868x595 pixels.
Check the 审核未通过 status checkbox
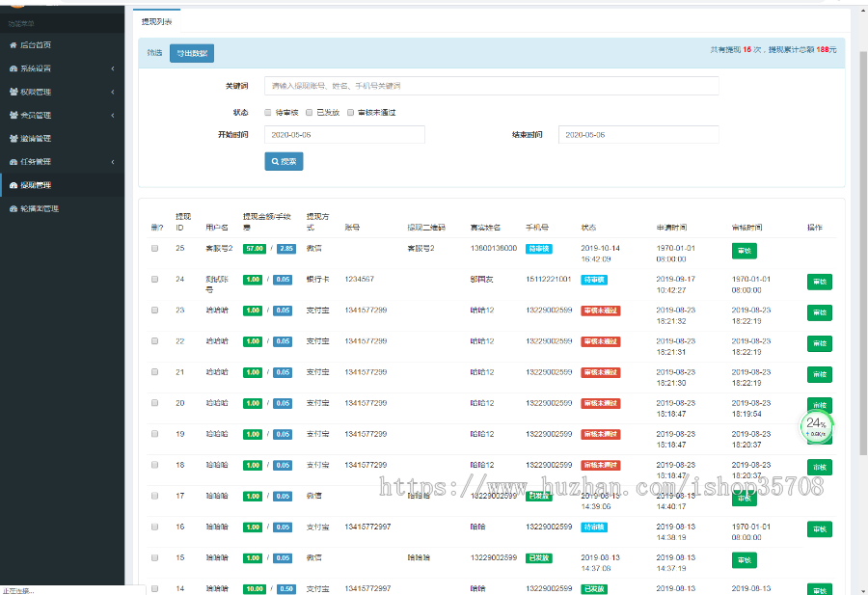point(350,112)
